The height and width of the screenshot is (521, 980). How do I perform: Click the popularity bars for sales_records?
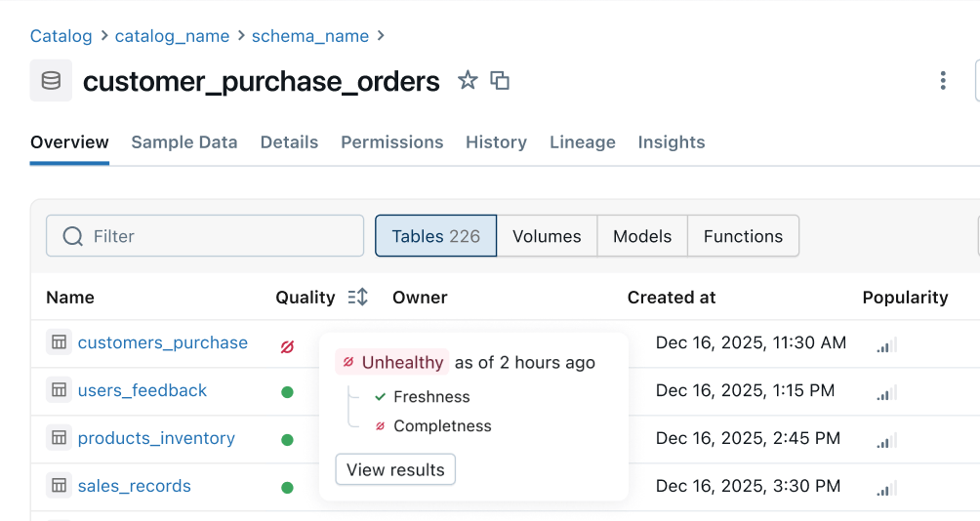886,488
